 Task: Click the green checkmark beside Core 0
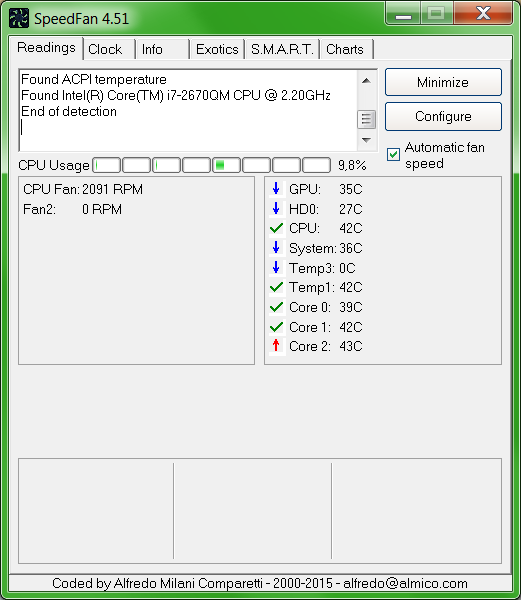click(276, 307)
